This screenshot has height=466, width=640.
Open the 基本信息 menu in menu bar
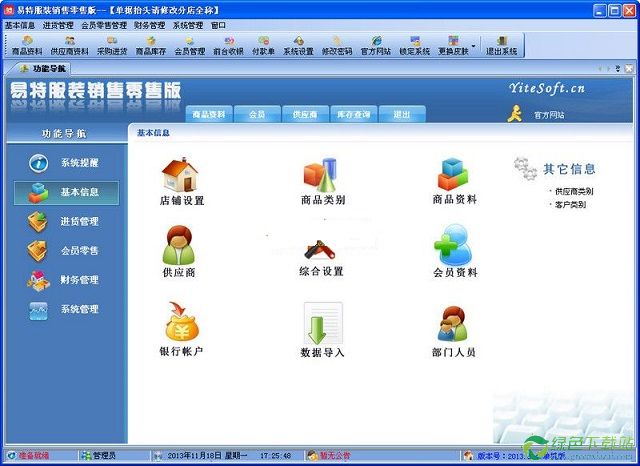[x=19, y=24]
